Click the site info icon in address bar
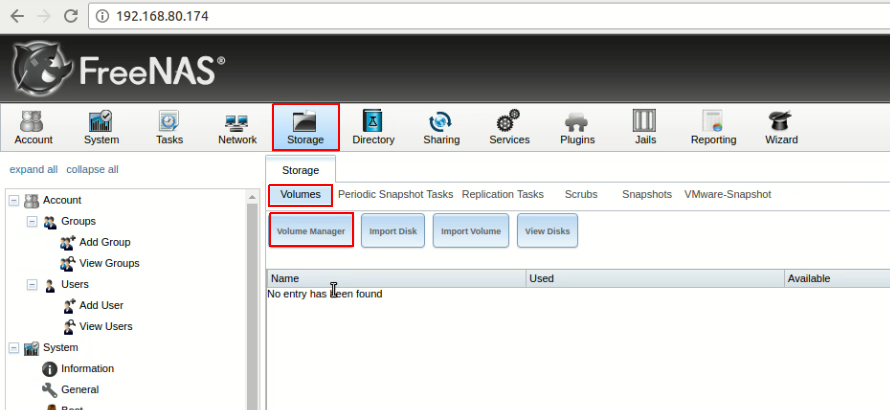The image size is (890, 410). click(x=102, y=16)
